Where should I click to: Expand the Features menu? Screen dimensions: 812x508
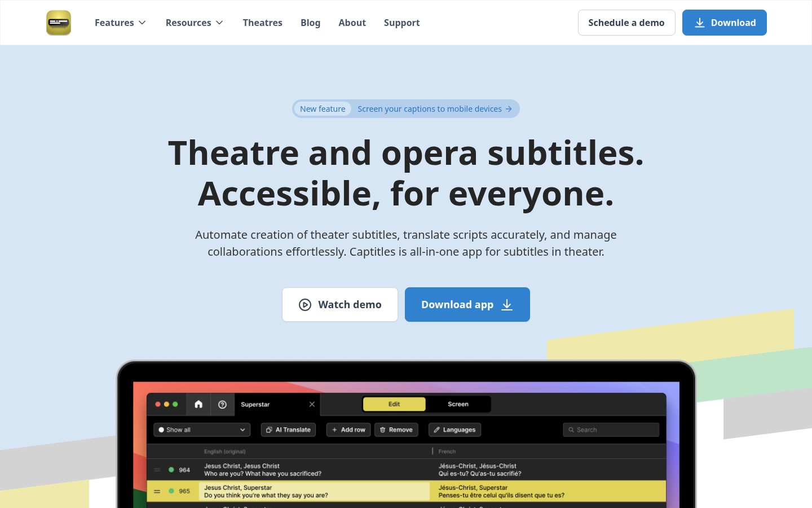(120, 23)
